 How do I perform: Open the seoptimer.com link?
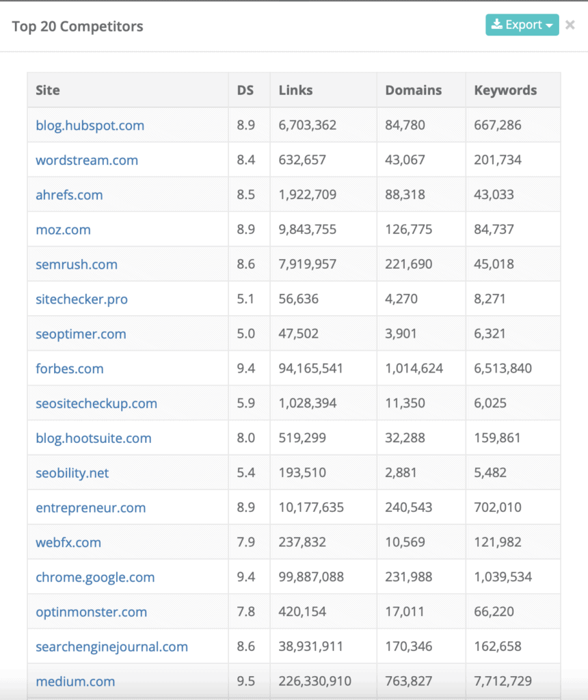(x=81, y=334)
